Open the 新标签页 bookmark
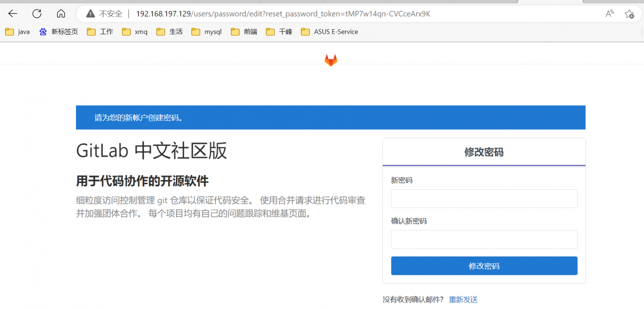Image resolution: width=644 pixels, height=309 pixels. [59, 32]
